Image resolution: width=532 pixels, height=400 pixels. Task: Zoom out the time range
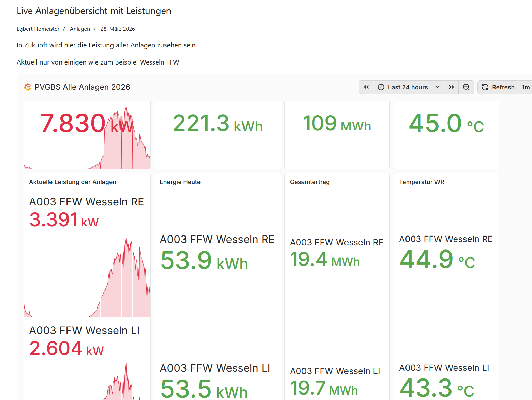tap(466, 87)
